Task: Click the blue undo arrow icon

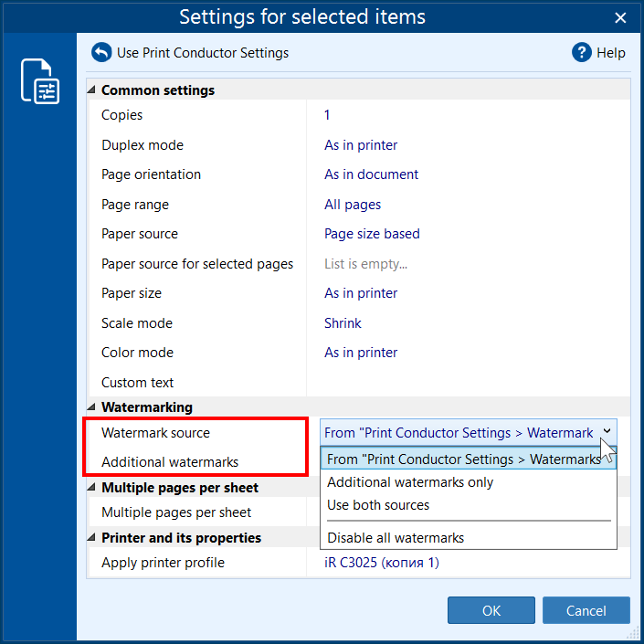Action: 101,53
